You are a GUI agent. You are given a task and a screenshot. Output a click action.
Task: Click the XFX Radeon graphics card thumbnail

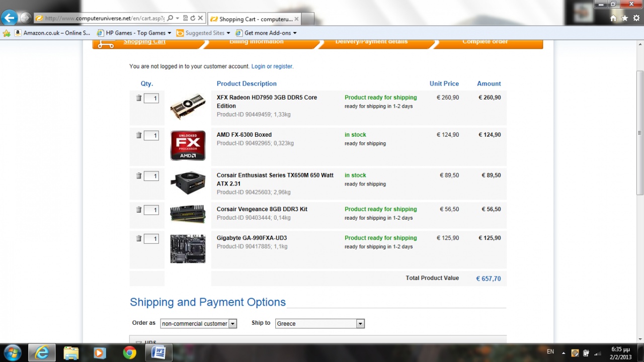[x=188, y=107]
